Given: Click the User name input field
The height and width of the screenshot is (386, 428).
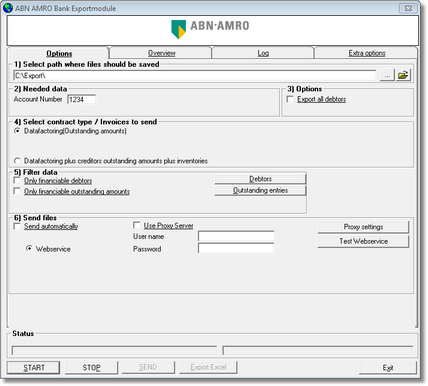Looking at the screenshot, I should pyautogui.click(x=236, y=236).
